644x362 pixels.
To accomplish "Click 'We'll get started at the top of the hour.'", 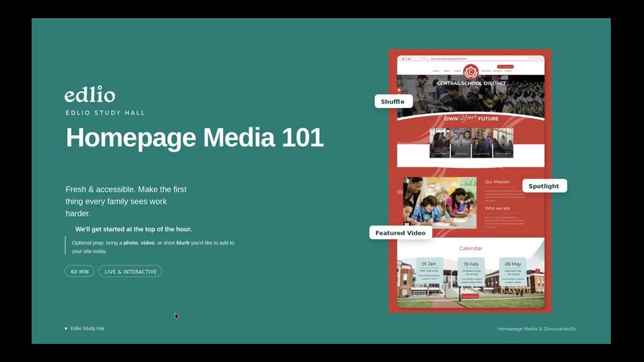I will [x=133, y=229].
